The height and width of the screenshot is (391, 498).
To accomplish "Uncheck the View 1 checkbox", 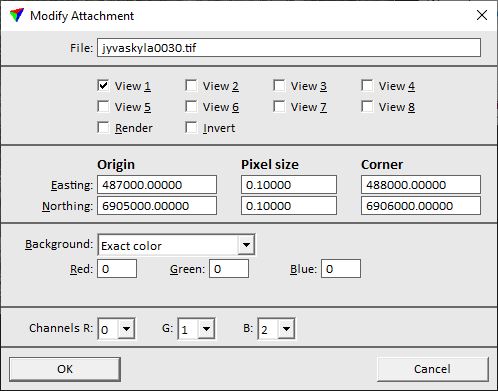I will tap(103, 86).
